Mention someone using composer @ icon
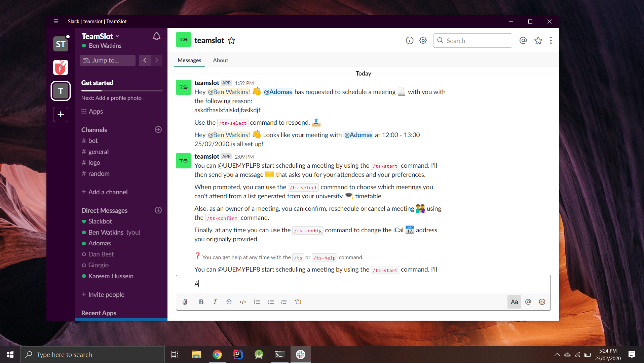Image resolution: width=644 pixels, height=363 pixels. click(x=528, y=302)
